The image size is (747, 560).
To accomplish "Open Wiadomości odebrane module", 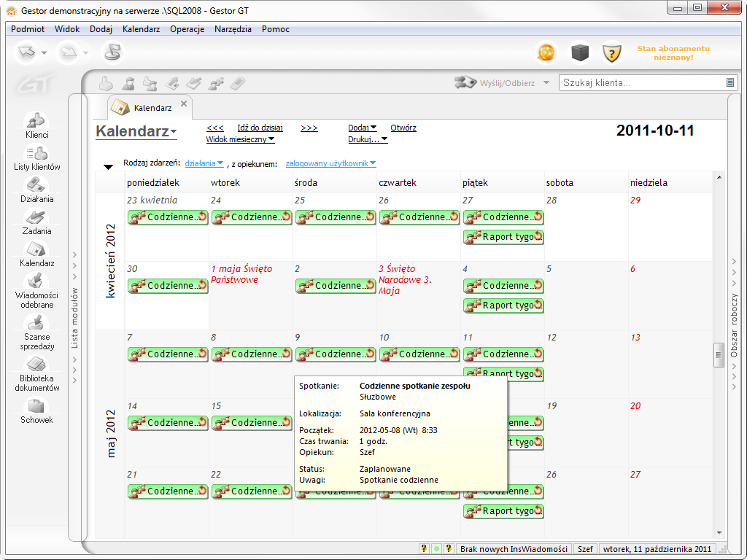I will coord(36,281).
